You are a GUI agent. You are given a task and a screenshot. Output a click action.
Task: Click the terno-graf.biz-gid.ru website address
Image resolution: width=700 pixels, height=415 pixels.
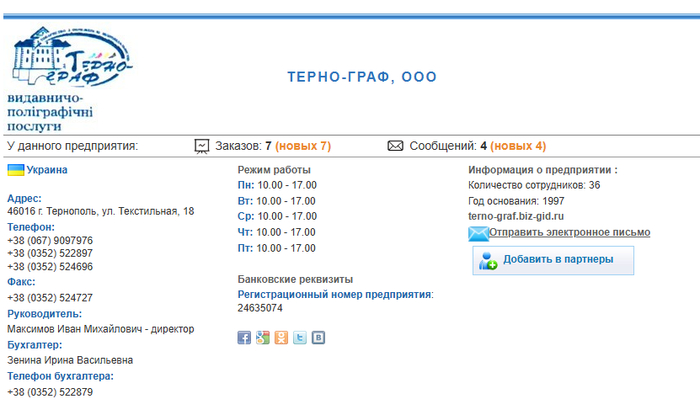[516, 216]
